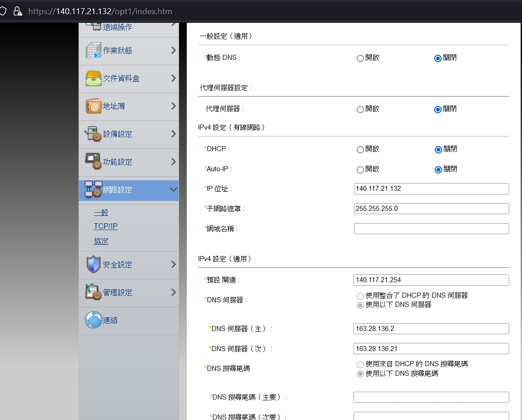Click the 遠端操作 remote operation icon
This screenshot has height=420, width=522.
[x=94, y=26]
